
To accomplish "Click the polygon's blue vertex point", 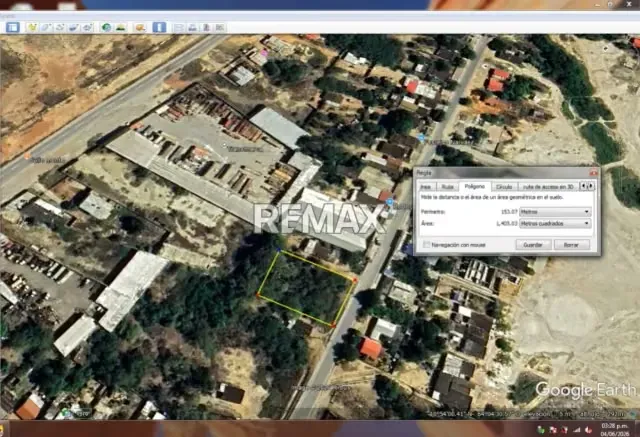I will click(x=279, y=250).
